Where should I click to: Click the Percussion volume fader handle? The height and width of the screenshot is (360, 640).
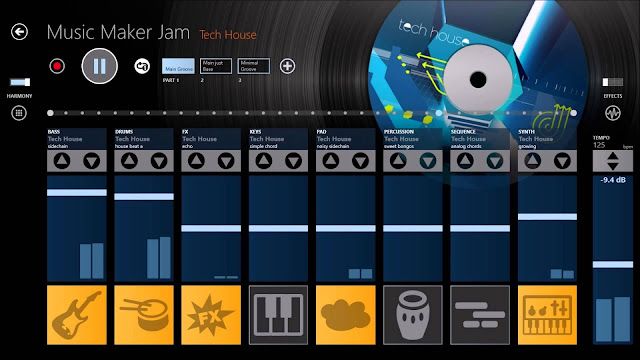coord(413,229)
